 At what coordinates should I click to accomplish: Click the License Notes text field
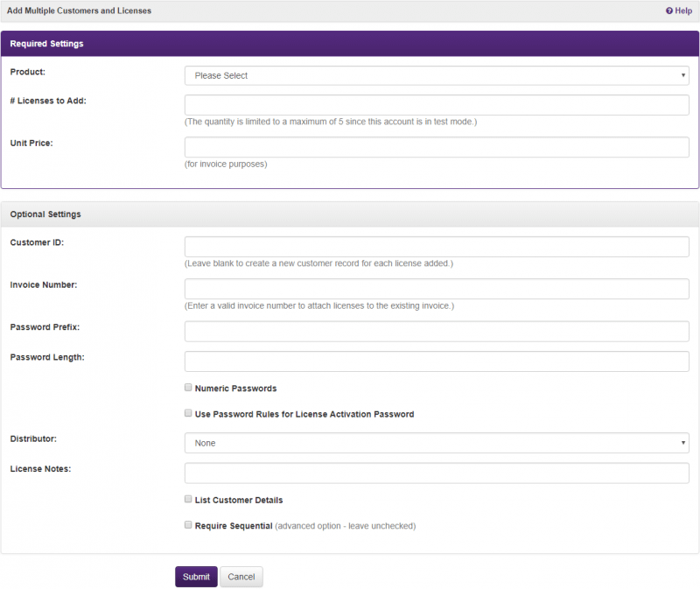coord(436,473)
